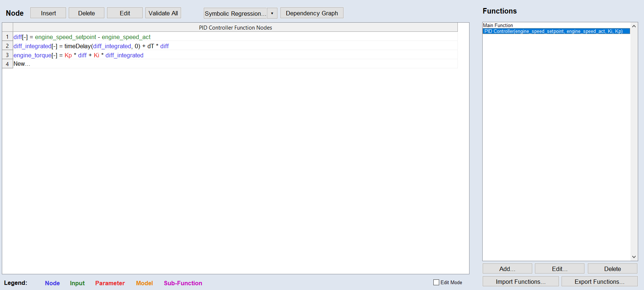Screen dimensions: 644x290
Task: Delete the selected function
Action: tap(612, 269)
